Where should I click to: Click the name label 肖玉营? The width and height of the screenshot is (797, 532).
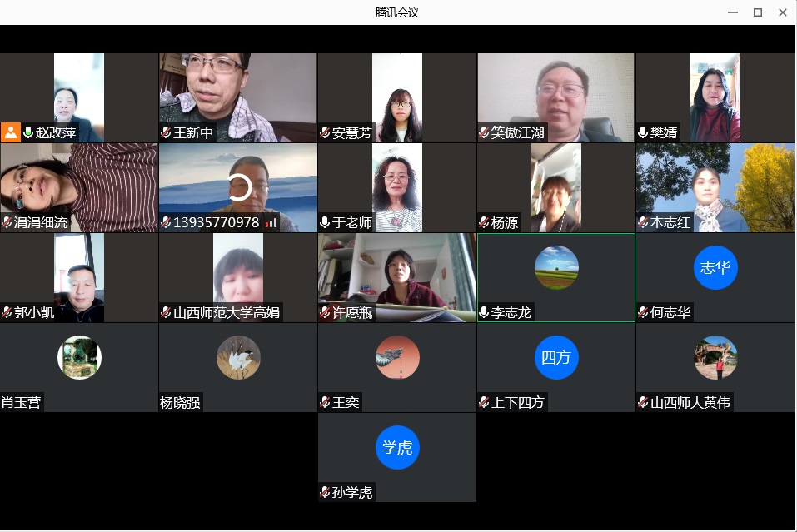[21, 403]
